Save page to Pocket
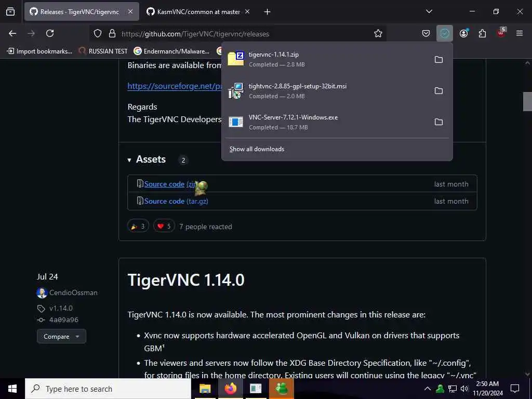Screen dimensions: 532x399 tap(426, 33)
